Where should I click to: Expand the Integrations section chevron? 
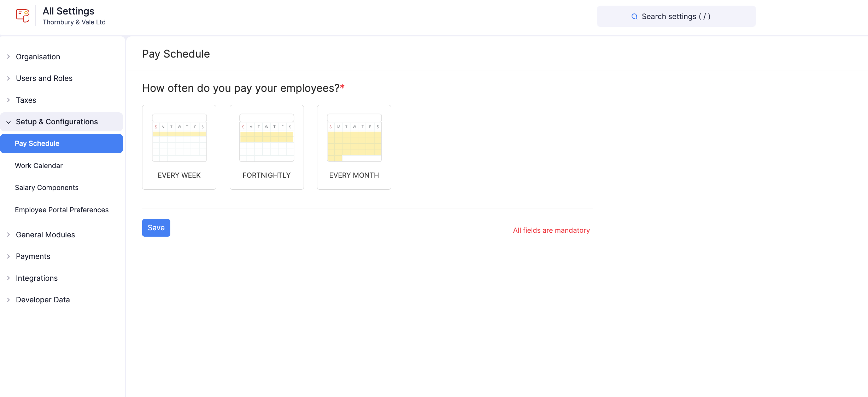[8, 278]
